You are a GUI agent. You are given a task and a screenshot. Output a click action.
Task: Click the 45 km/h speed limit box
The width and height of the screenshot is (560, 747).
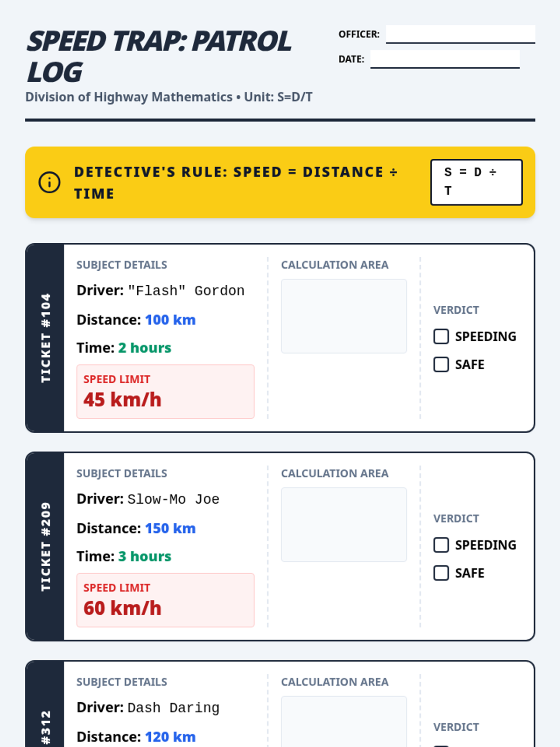(165, 392)
